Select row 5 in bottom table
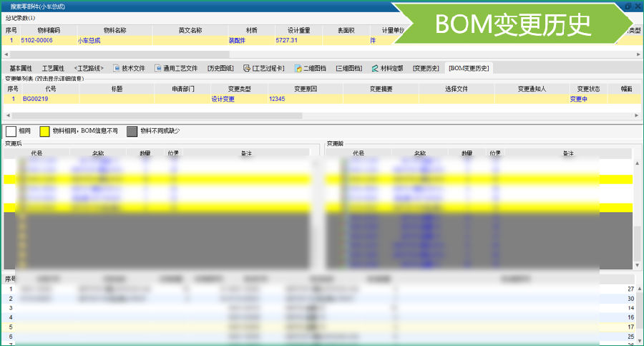Viewport: 644px width, 346px height. pyautogui.click(x=318, y=327)
